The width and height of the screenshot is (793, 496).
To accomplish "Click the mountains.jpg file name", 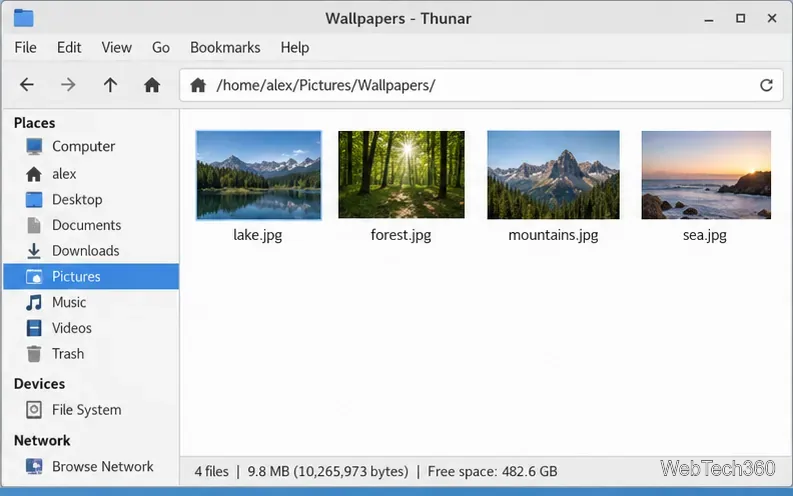I will coord(553,235).
